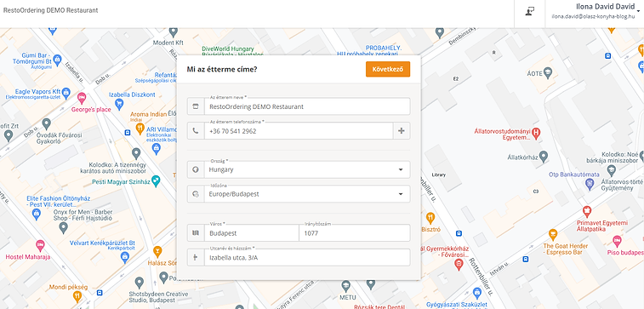
Task: Edit the Város field containing Budapest
Action: click(251, 233)
